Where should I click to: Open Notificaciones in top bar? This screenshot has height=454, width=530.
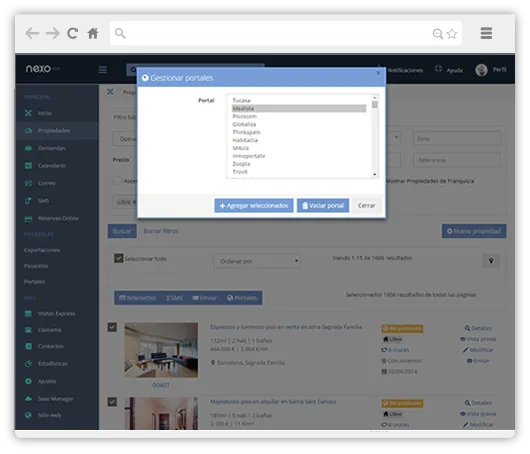[x=405, y=70]
